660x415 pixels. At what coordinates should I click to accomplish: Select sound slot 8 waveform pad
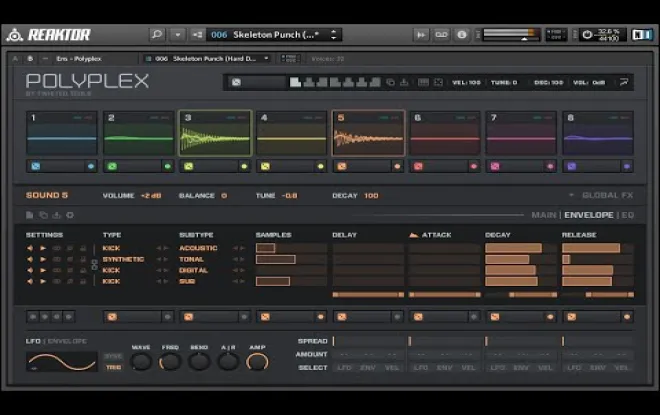click(598, 133)
